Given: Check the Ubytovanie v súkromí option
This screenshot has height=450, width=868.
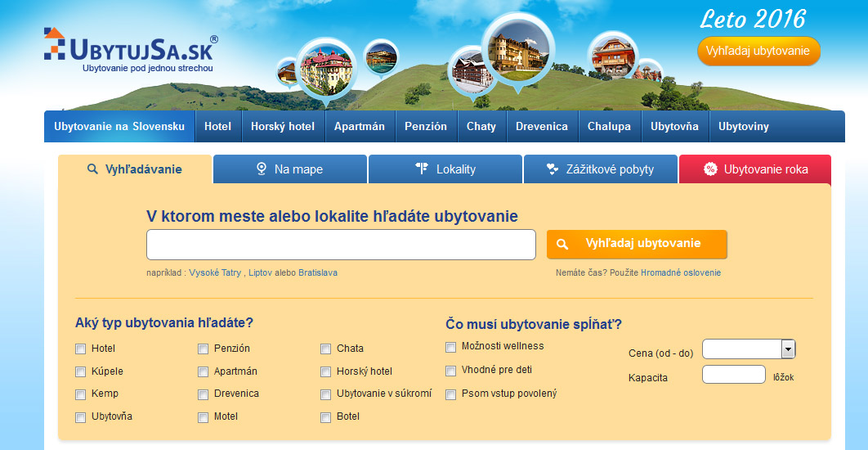Looking at the screenshot, I should click(325, 394).
